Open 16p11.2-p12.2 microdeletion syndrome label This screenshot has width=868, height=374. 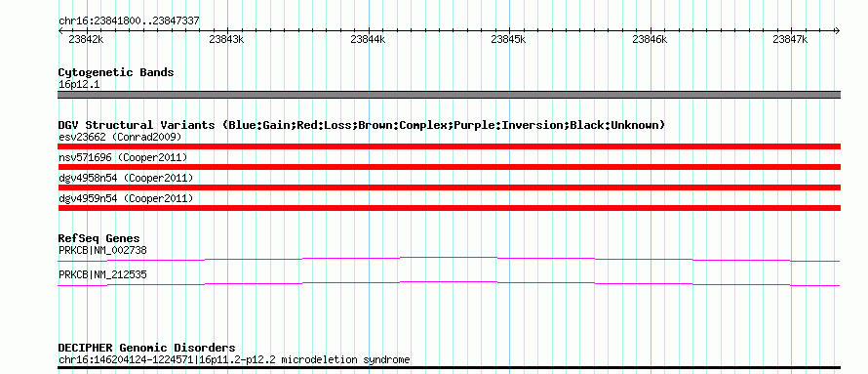(304, 360)
